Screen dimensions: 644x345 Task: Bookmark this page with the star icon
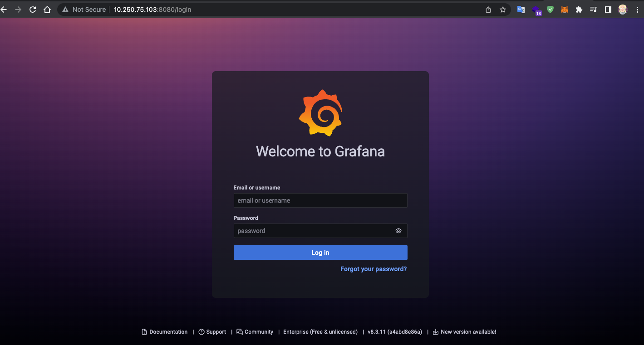coord(503,10)
